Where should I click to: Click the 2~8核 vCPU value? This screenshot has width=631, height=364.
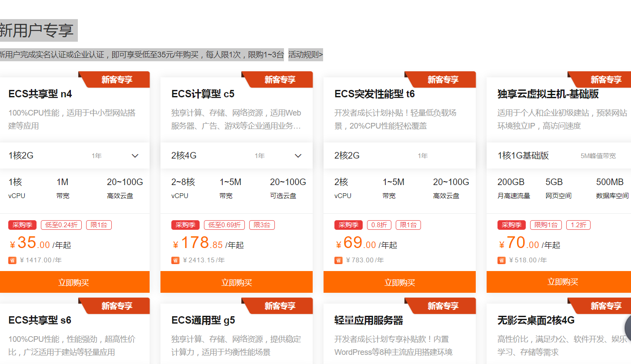point(183,182)
